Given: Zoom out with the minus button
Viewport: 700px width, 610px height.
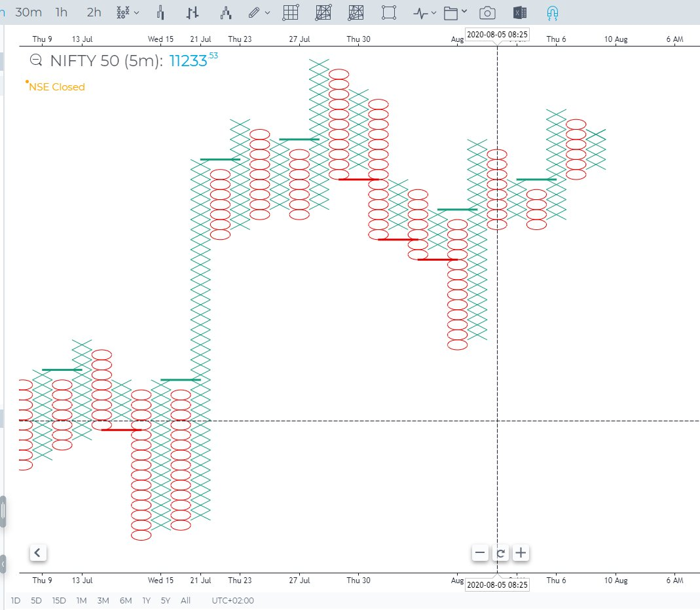Looking at the screenshot, I should click(x=480, y=553).
